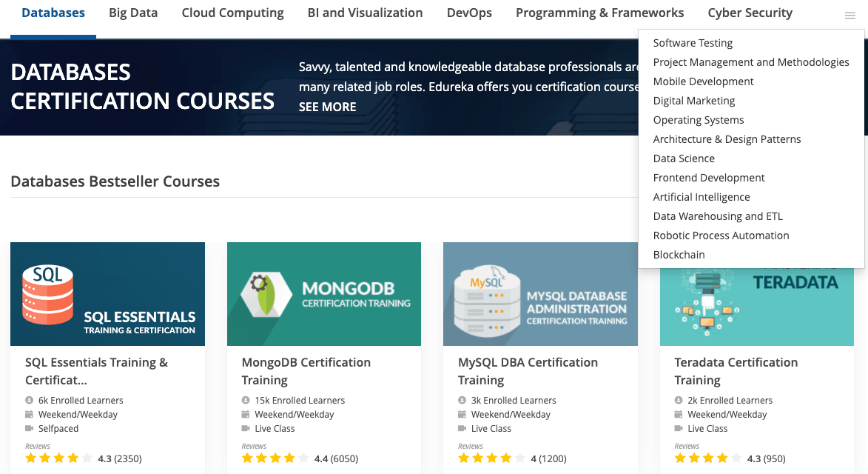Select Blockchain from the menu

pos(679,255)
